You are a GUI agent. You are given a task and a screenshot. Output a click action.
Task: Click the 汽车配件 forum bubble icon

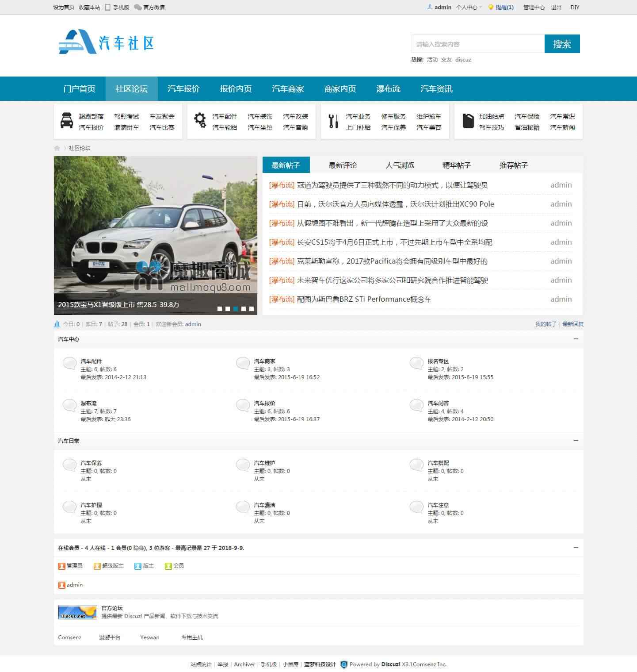[69, 363]
